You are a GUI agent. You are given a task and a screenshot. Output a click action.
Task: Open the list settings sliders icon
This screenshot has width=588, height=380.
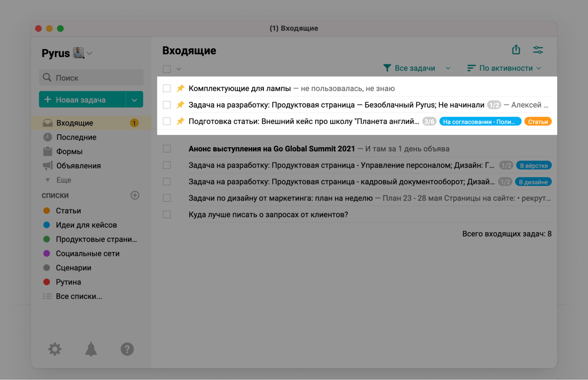538,50
